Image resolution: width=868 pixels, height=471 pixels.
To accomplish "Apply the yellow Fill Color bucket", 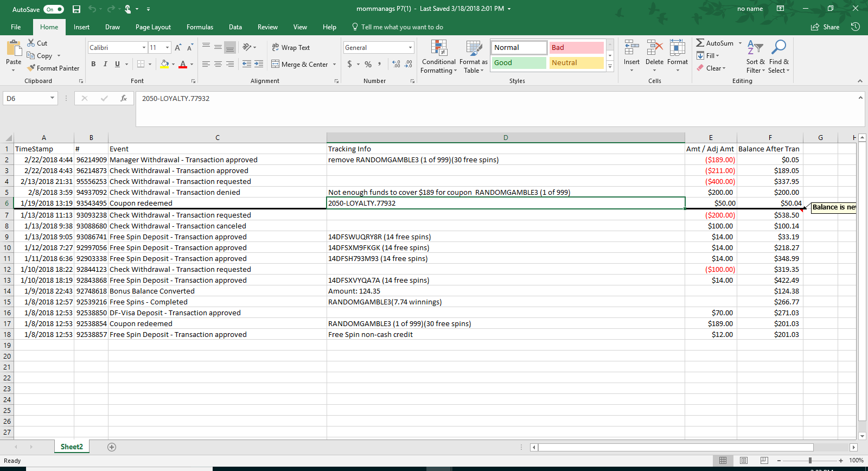I will tap(164, 64).
